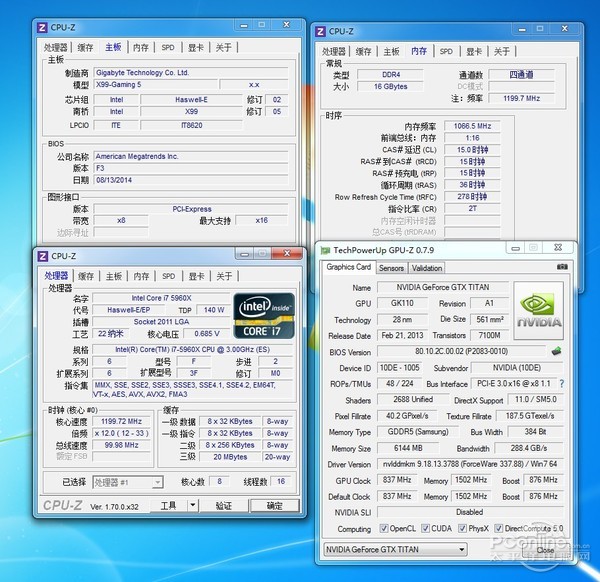Image resolution: width=600 pixels, height=582 pixels.
Task: Click the CPU-Z mainboard window Z icon
Action: click(x=42, y=28)
